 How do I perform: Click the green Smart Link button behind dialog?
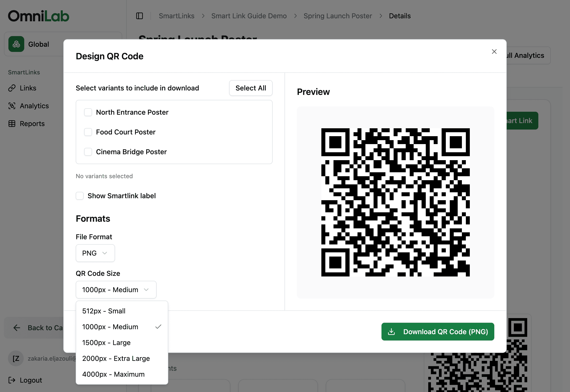(x=522, y=121)
